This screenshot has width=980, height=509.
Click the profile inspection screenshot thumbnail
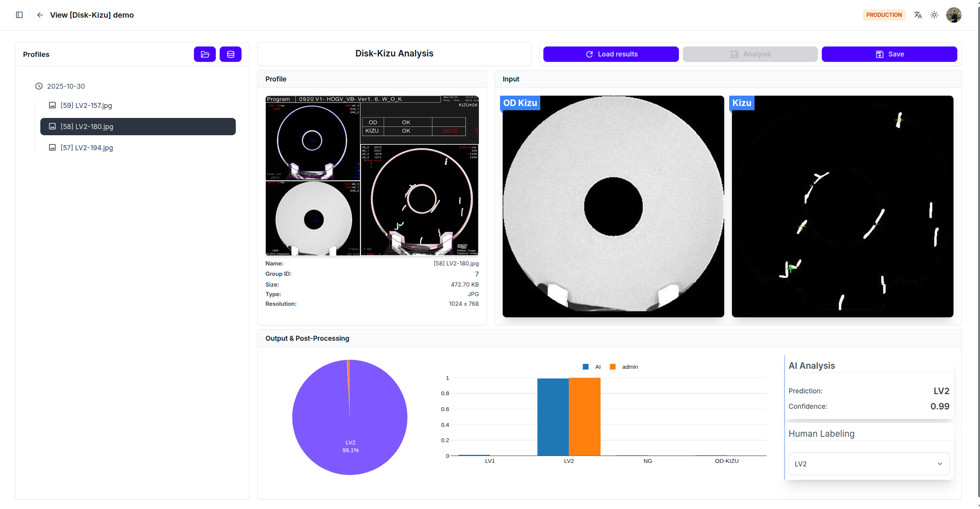[372, 176]
